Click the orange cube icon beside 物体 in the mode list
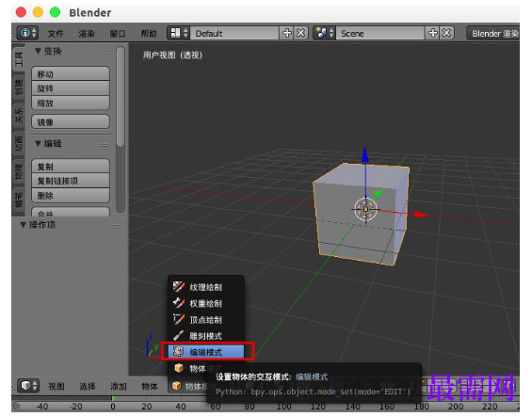Screen dimensions: 532x417 click(x=179, y=368)
